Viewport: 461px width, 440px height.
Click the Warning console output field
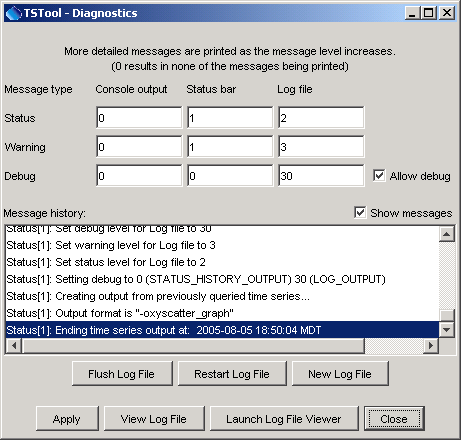coord(139,147)
